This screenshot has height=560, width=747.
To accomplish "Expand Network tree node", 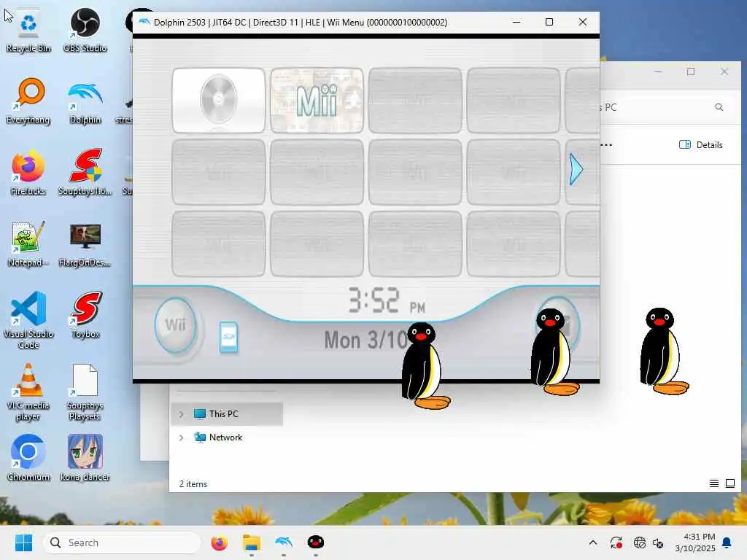I will [x=181, y=437].
